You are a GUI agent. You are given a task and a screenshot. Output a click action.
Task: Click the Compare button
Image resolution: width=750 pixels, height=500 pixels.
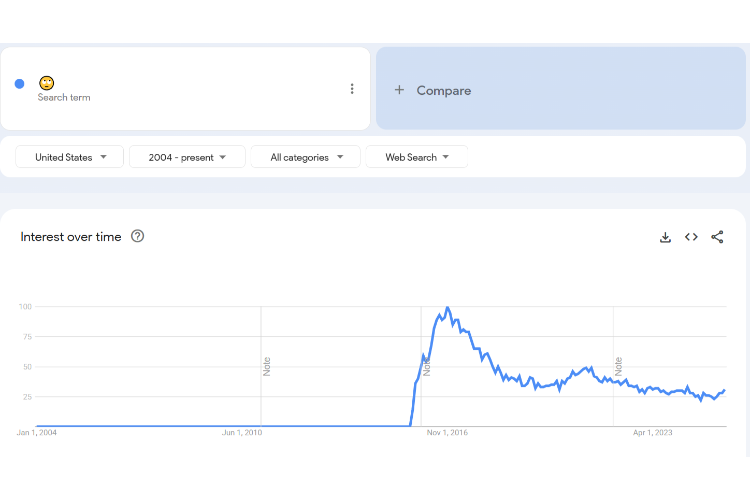point(443,90)
